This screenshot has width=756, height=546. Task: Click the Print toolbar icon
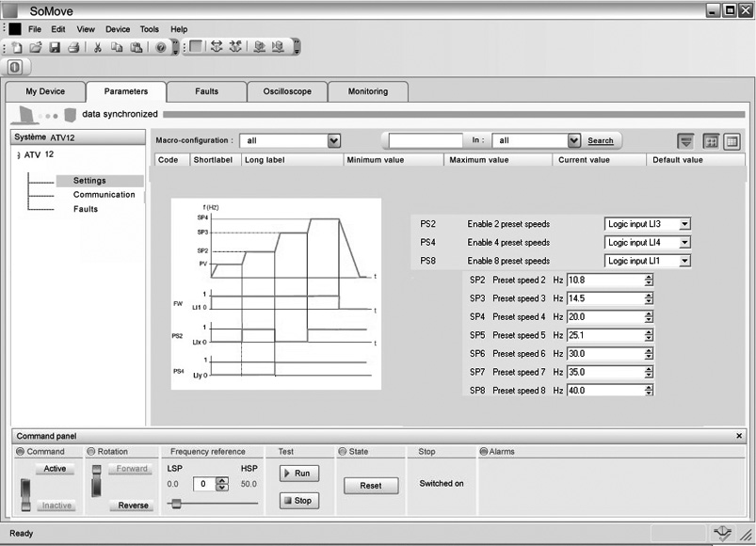coord(73,47)
